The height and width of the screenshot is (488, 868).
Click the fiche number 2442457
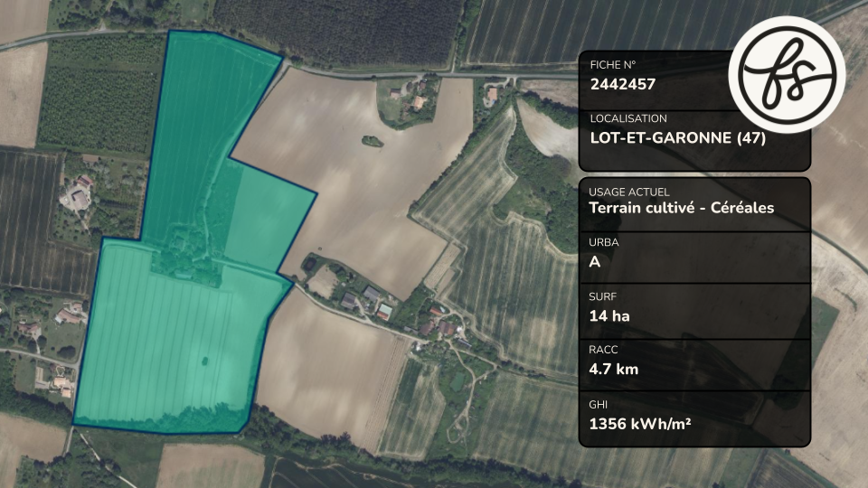click(623, 84)
